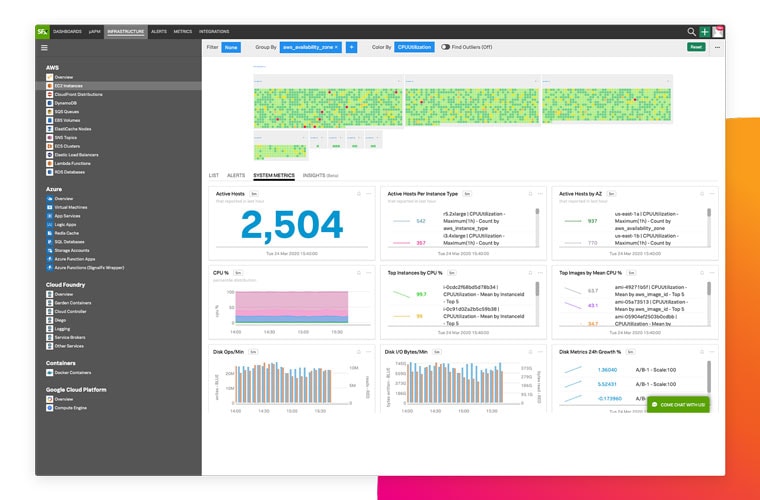The image size is (760, 500).
Task: Open the Azure Redis Cache icon
Action: click(x=49, y=234)
